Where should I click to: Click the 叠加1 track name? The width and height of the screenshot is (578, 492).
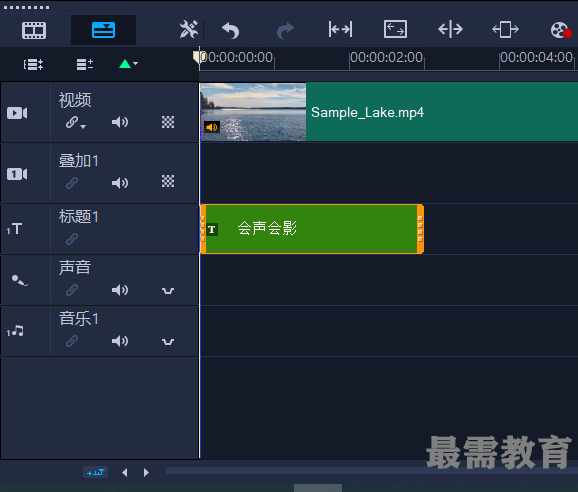(x=79, y=161)
